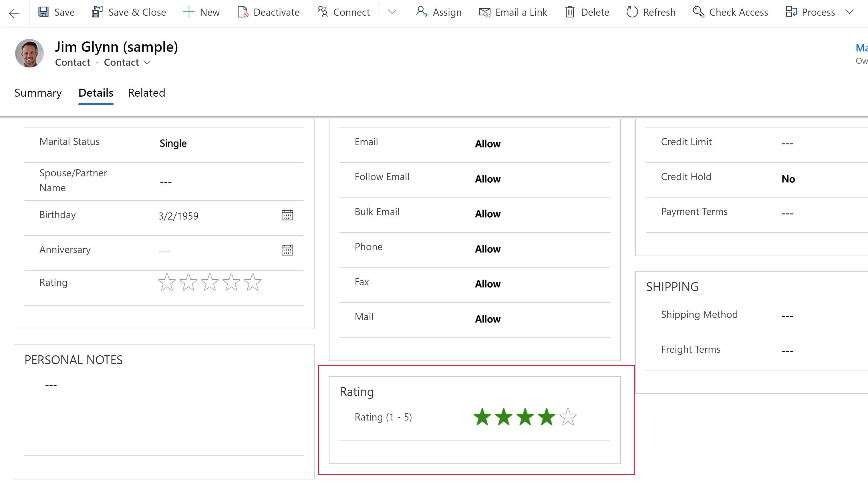The image size is (868, 496).
Task: Click the Save & Close icon
Action: tap(97, 12)
